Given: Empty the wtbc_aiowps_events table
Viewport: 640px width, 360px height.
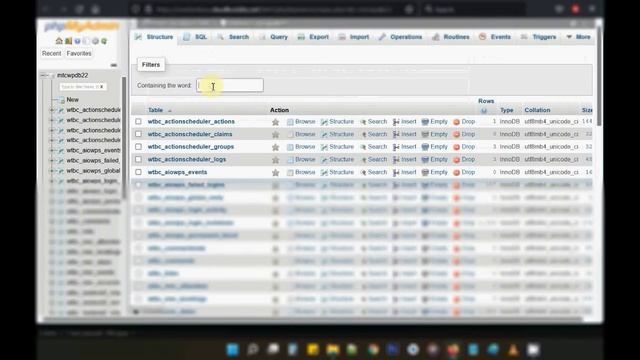Looking at the screenshot, I should [435, 172].
